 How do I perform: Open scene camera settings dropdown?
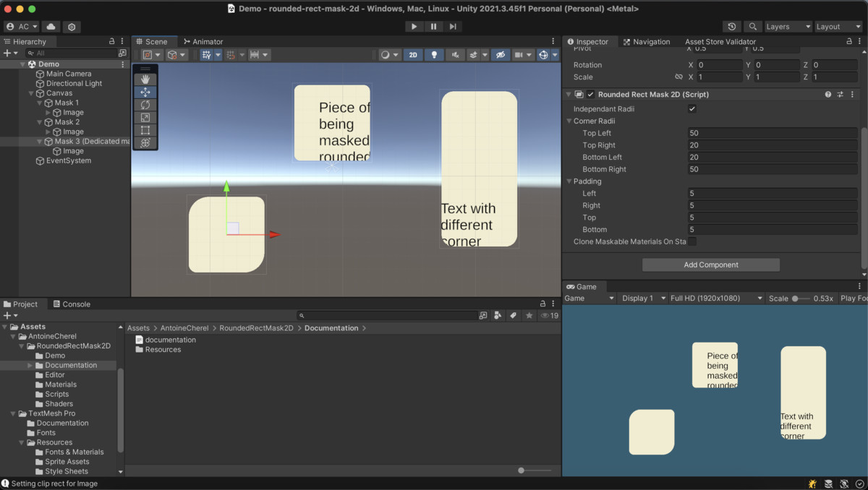coord(522,55)
